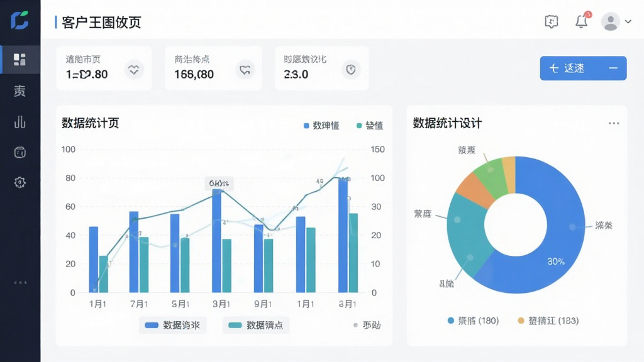This screenshot has width=644, height=362.
Task: Click the user avatar in header
Action: click(611, 21)
